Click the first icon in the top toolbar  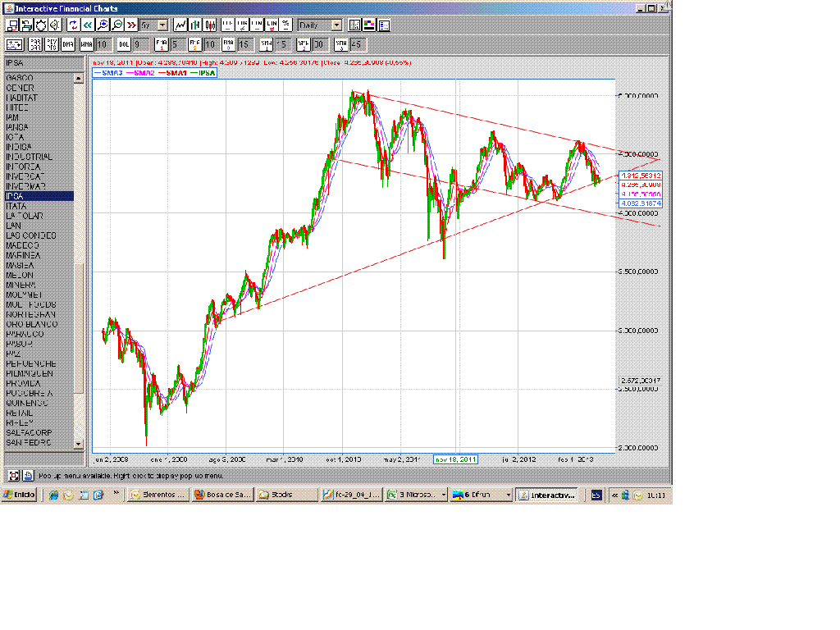click(12, 25)
